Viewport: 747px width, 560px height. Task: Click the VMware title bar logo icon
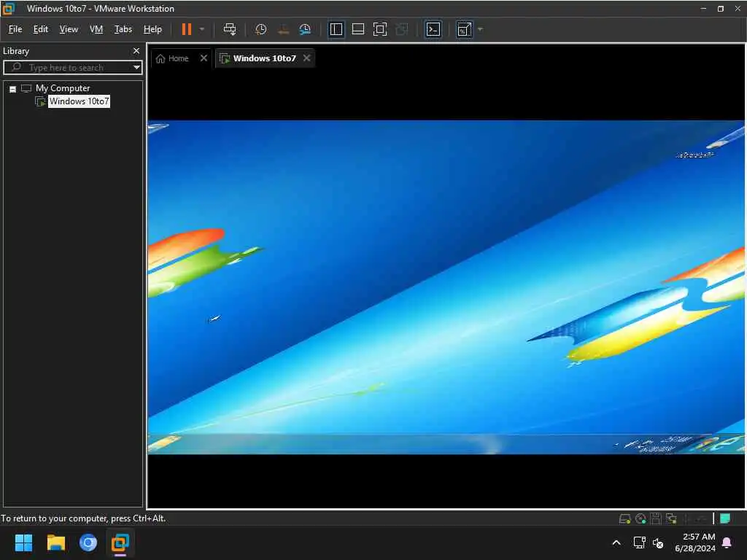tap(9, 9)
